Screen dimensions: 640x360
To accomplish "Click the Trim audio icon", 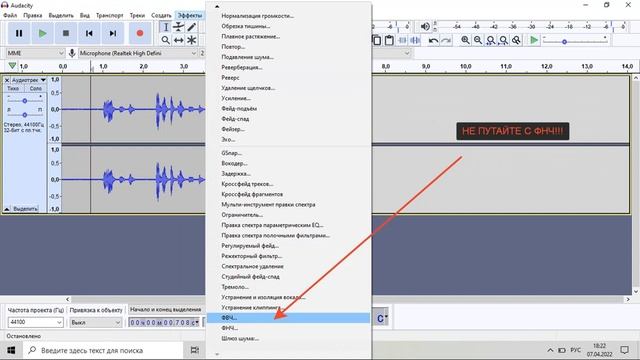I will coord(402,40).
